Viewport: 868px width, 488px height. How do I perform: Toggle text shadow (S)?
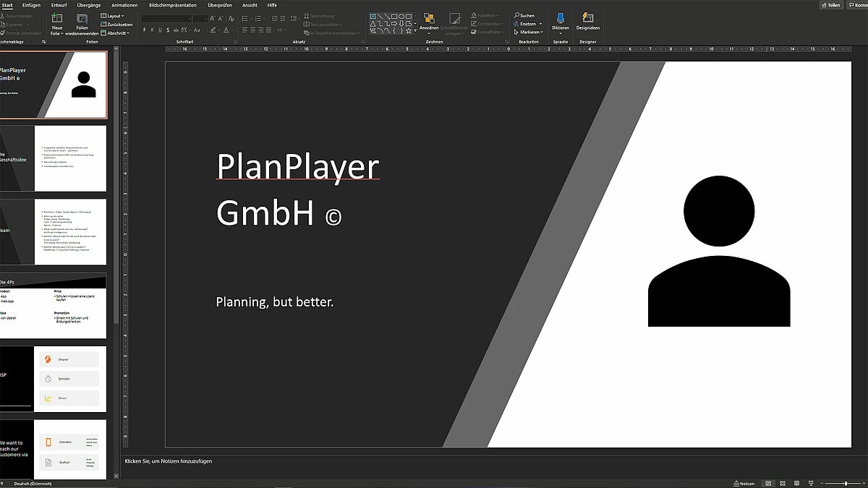click(168, 30)
